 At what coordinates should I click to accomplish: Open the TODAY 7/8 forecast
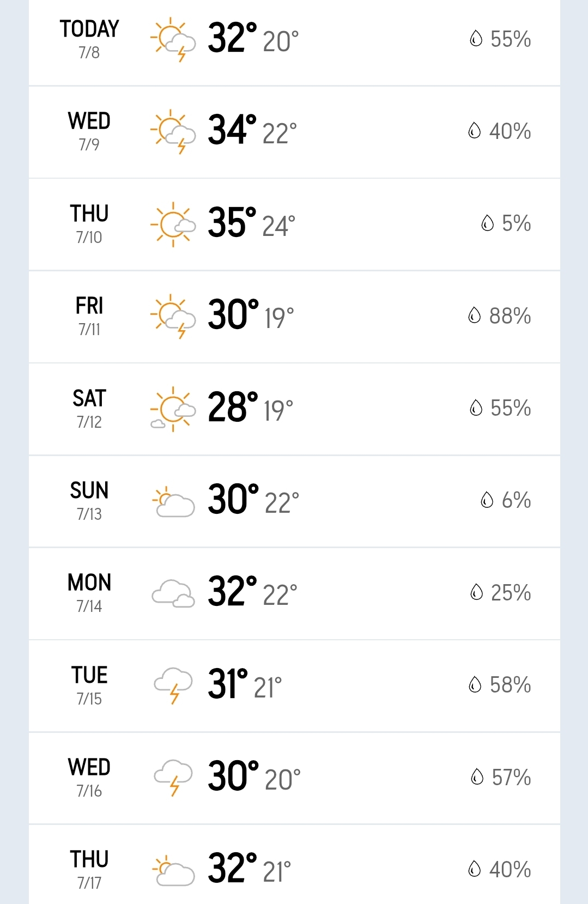(89, 38)
